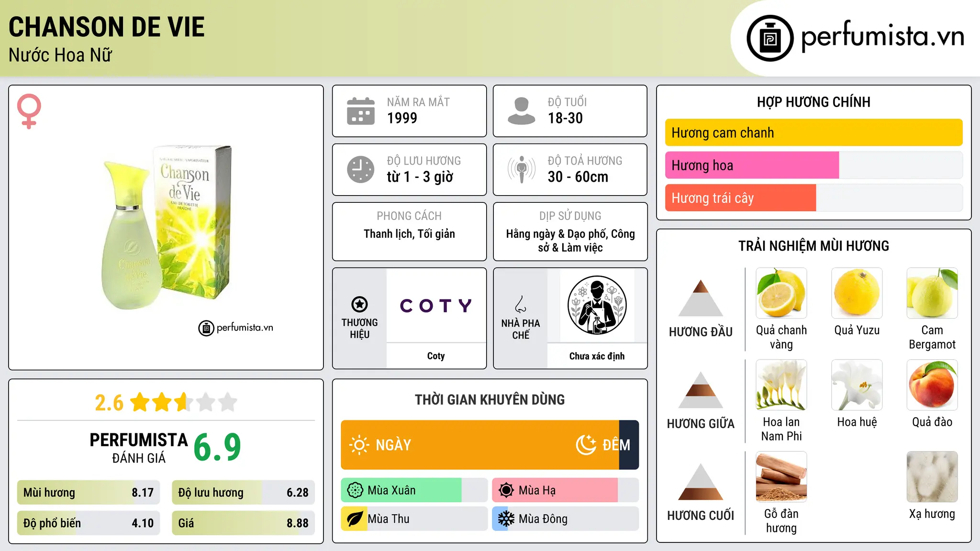Click the yellow Hương cam chanh accord bar

point(814,132)
